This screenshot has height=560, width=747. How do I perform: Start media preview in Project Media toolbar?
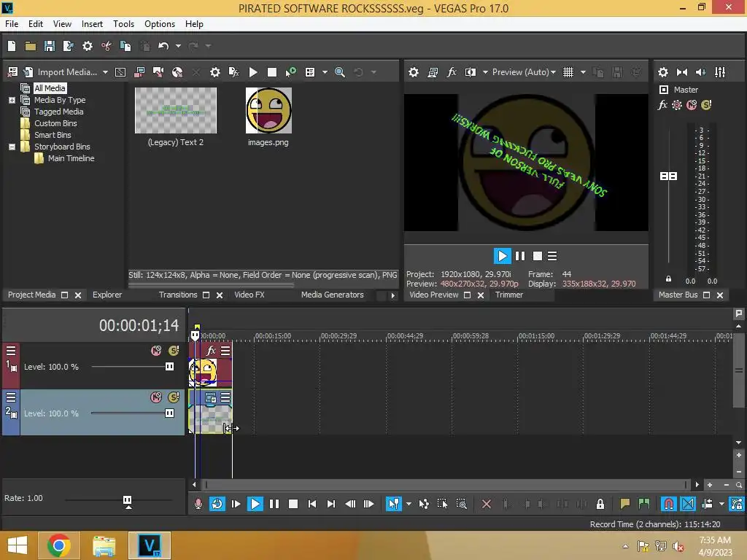point(253,72)
